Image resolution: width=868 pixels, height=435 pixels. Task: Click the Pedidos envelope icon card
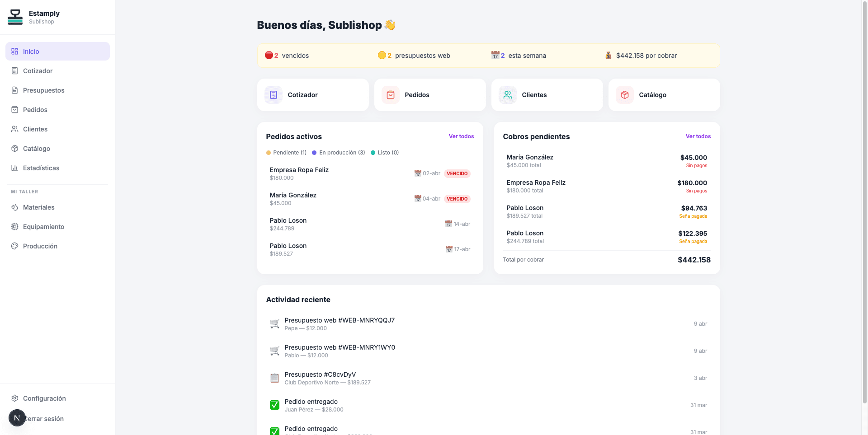click(390, 95)
